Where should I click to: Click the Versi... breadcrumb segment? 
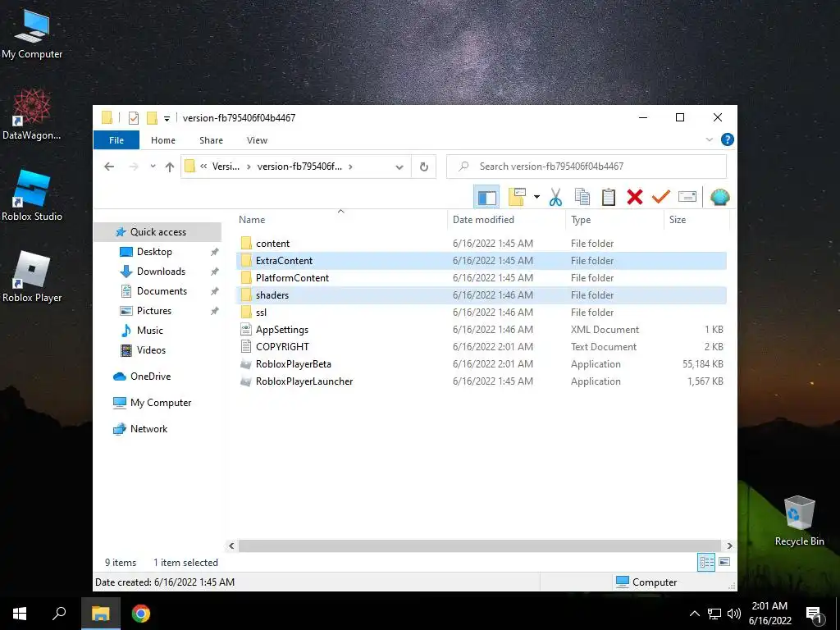[x=226, y=167]
